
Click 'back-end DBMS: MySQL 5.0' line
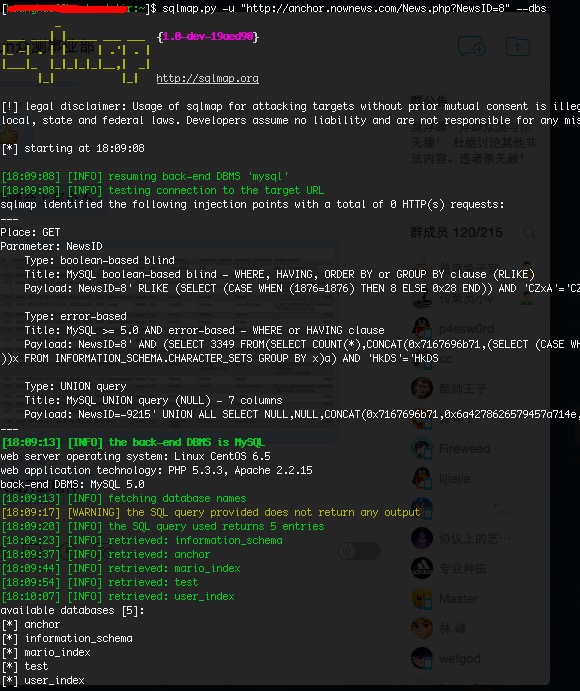[x=72, y=485]
